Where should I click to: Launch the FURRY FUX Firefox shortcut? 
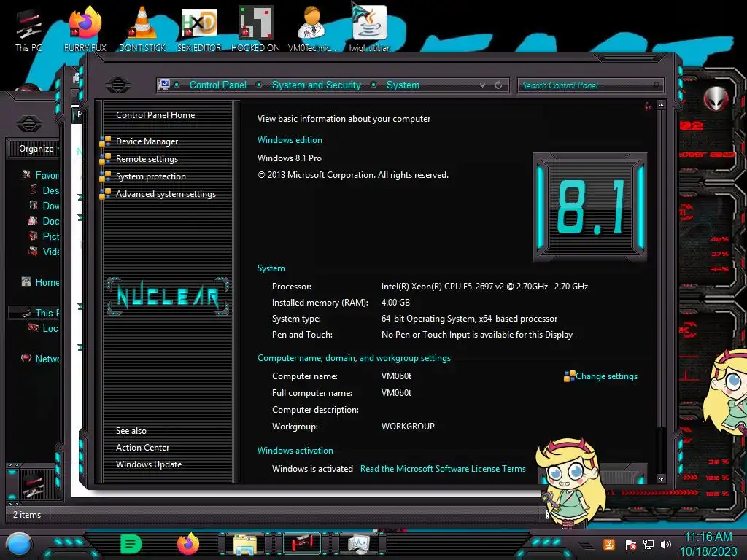click(85, 31)
